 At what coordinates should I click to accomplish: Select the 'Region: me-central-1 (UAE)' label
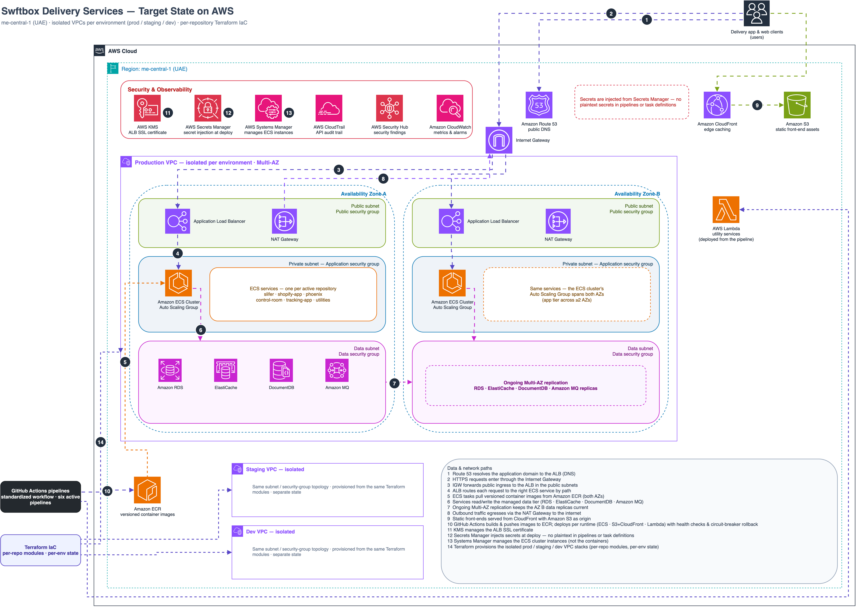click(x=154, y=69)
